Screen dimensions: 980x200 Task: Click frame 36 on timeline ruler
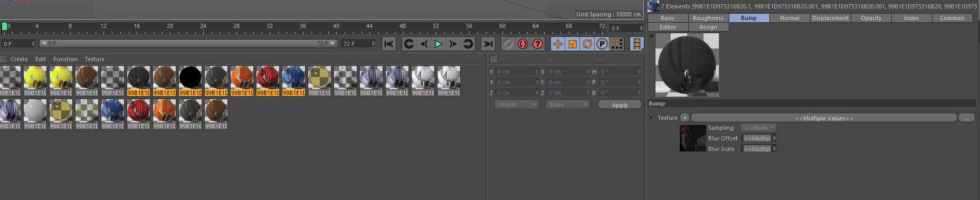pyautogui.click(x=303, y=26)
